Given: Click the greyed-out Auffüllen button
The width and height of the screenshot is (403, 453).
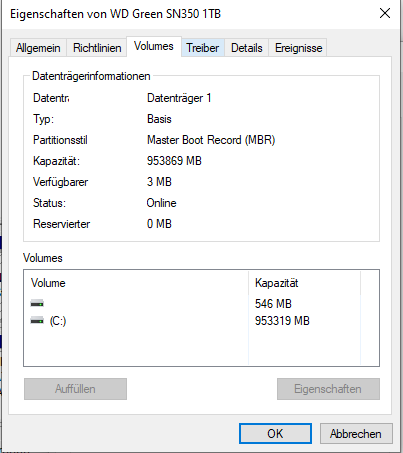Looking at the screenshot, I should pos(75,389).
